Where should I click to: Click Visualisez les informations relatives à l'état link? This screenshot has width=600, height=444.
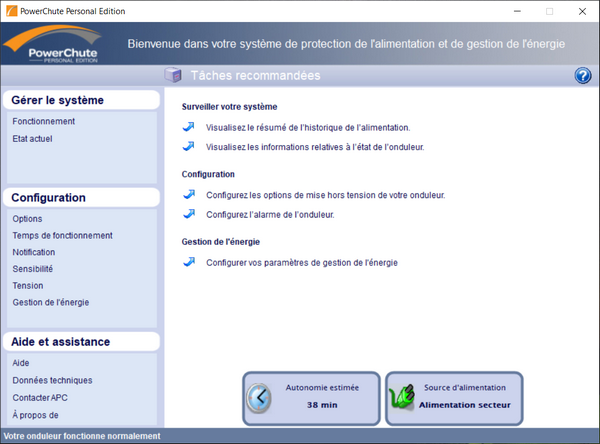[315, 147]
